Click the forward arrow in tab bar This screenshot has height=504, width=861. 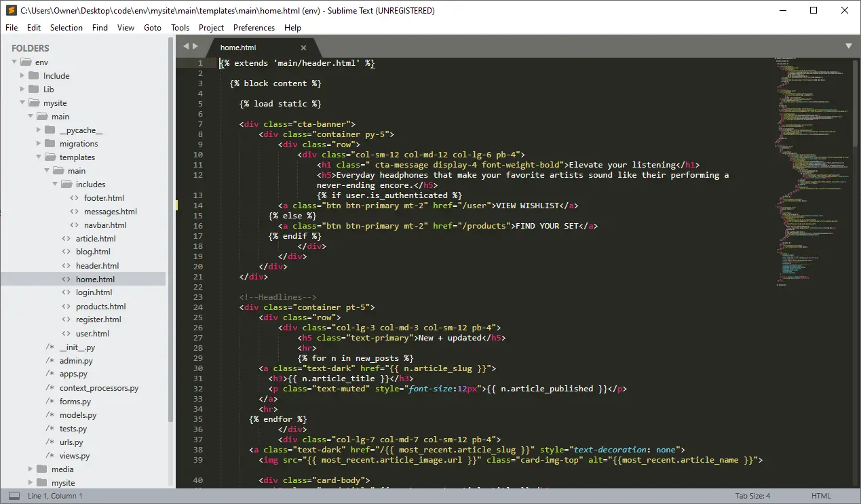pos(196,46)
